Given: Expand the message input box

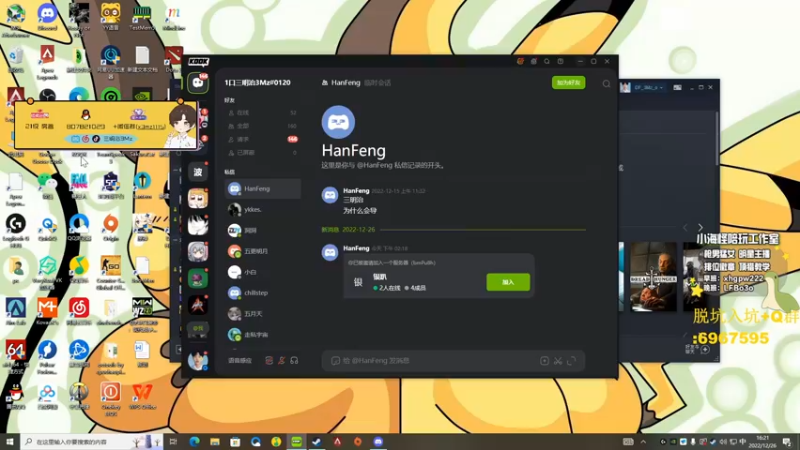Looking at the screenshot, I should click(x=571, y=361).
